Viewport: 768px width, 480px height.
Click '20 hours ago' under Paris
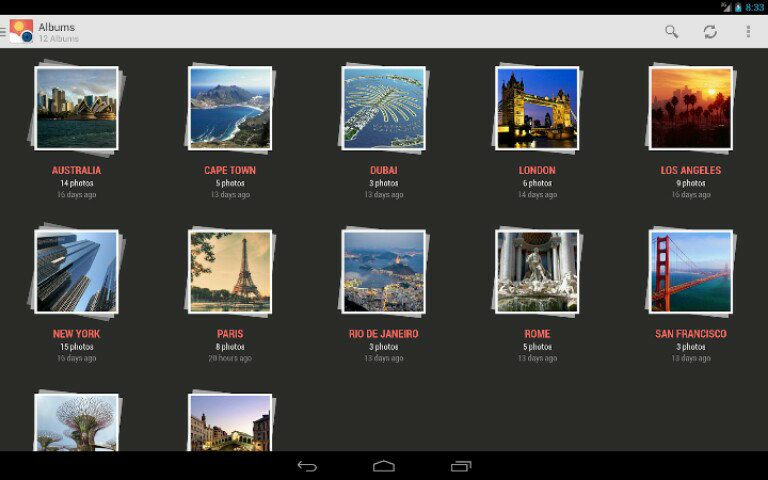[x=230, y=359]
